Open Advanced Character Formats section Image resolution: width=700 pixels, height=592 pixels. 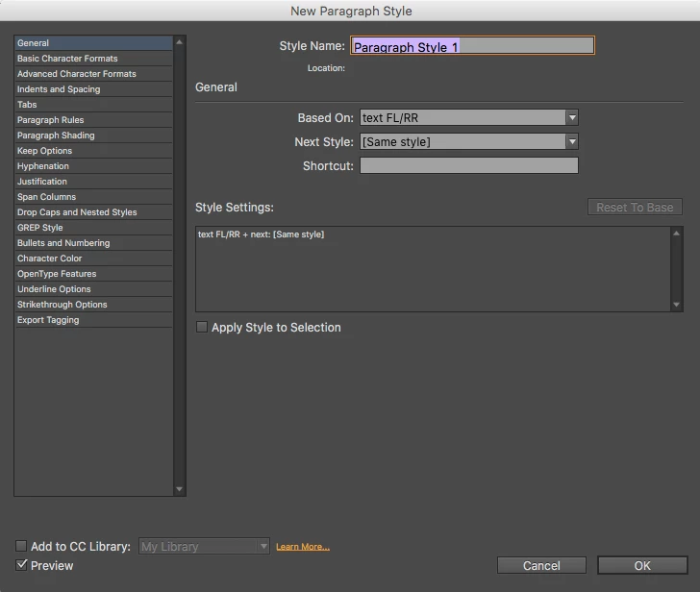(94, 74)
